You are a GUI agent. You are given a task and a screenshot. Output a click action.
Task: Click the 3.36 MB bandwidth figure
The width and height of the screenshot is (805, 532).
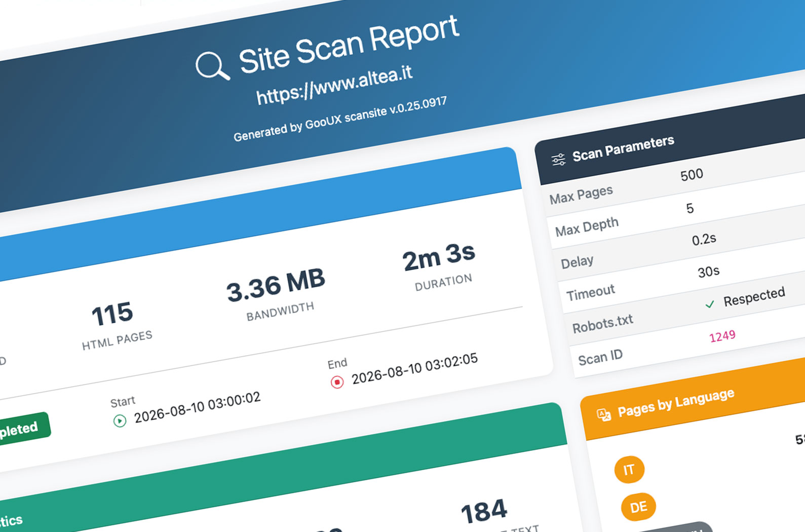275,285
